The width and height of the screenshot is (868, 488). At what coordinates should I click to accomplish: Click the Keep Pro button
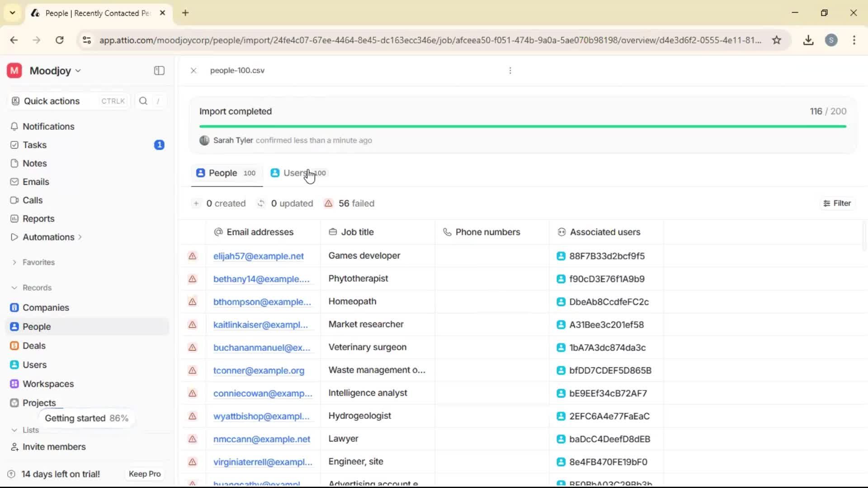click(144, 474)
